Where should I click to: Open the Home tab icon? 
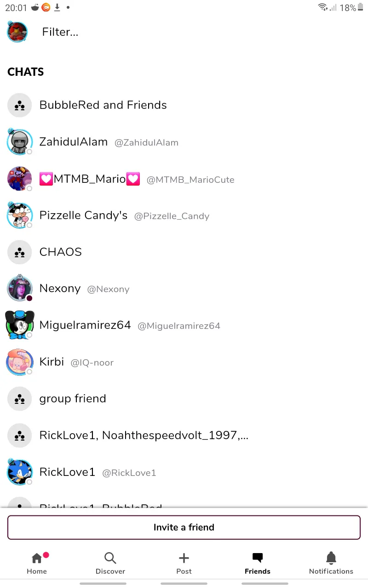(x=37, y=559)
